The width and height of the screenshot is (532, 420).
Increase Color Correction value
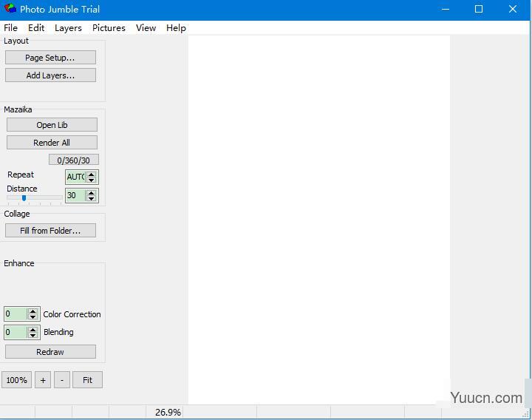(x=33, y=311)
